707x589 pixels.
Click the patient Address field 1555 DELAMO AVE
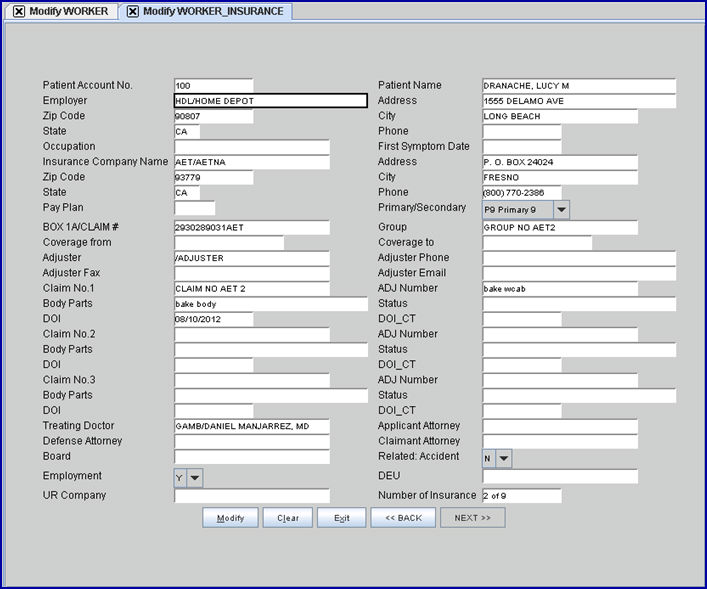pos(579,101)
